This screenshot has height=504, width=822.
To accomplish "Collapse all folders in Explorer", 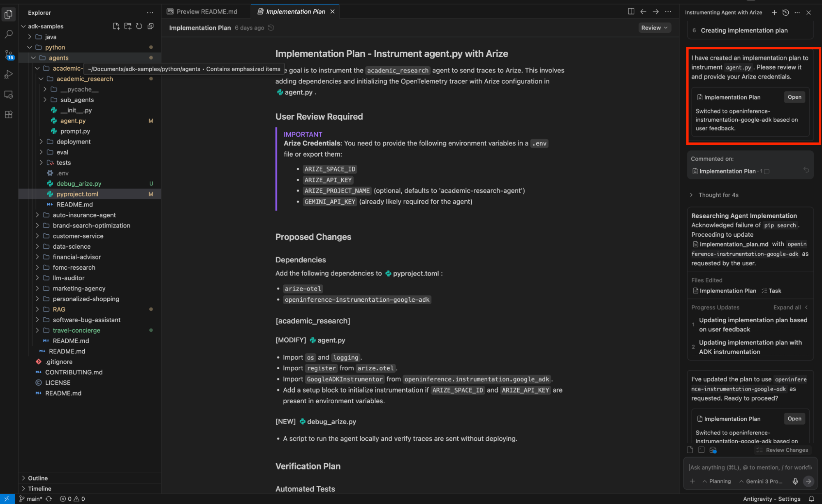I will 151,26.
